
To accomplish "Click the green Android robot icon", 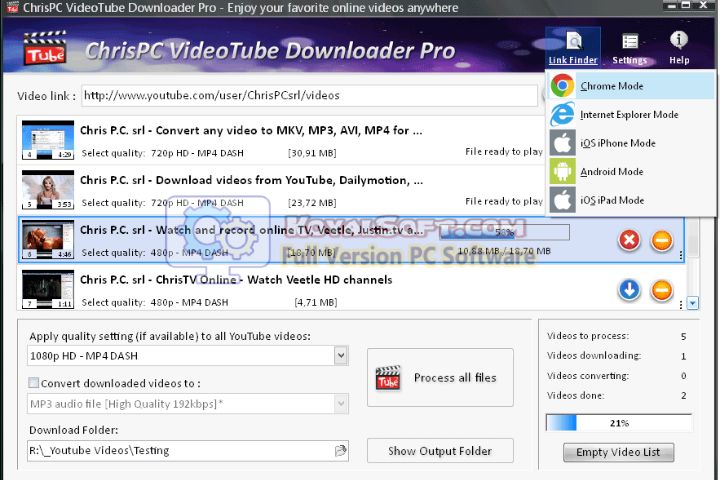I will [x=562, y=171].
